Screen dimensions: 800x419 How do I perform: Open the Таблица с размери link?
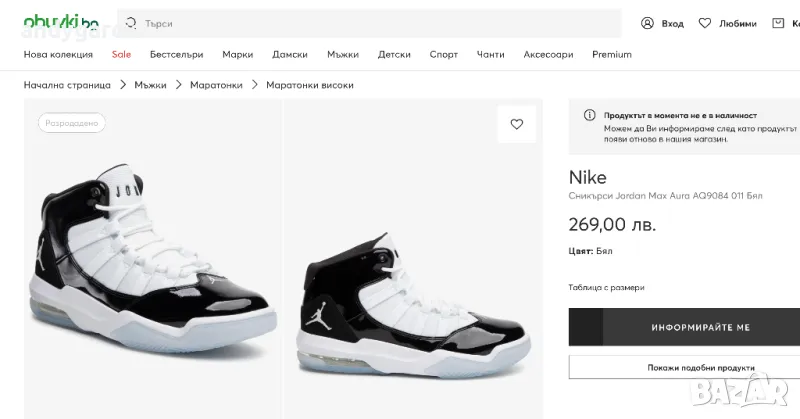[606, 287]
